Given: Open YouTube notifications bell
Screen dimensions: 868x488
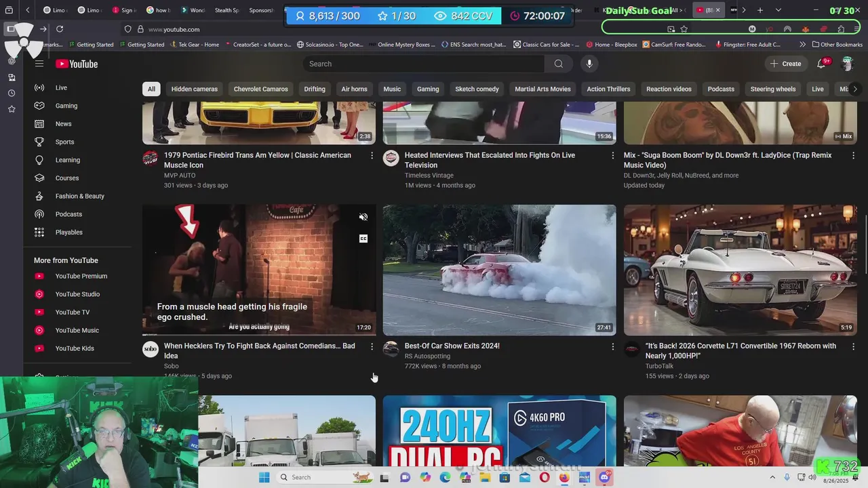Looking at the screenshot, I should pyautogui.click(x=821, y=64).
